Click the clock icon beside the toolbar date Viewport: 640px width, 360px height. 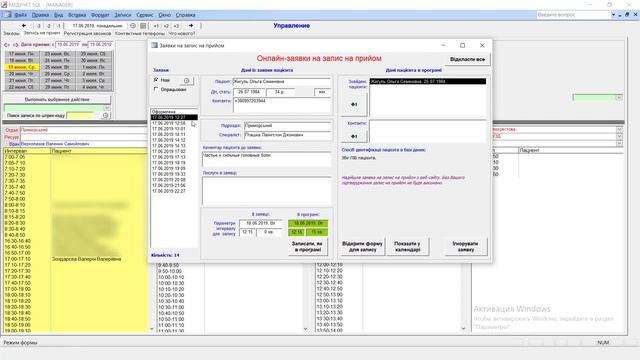coord(133,26)
